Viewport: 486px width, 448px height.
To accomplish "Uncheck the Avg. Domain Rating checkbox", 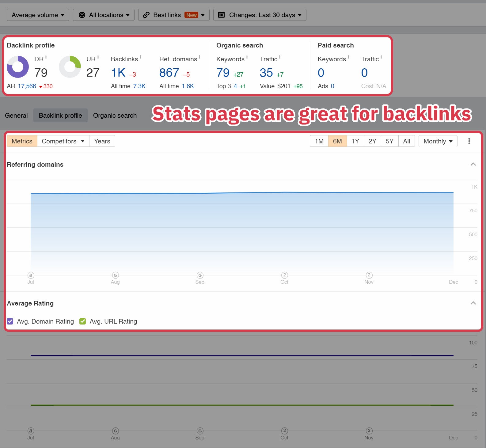I will [10, 321].
